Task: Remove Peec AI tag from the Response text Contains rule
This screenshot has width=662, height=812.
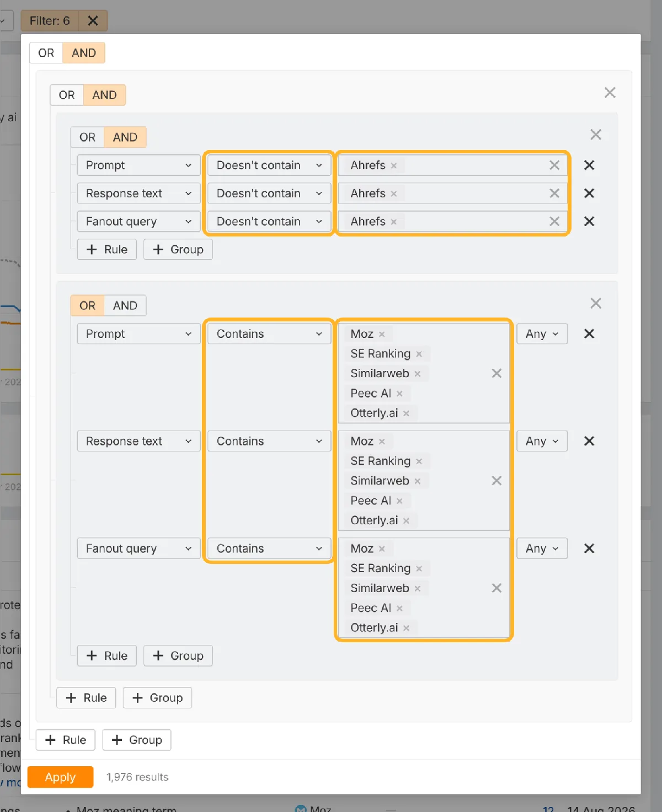Action: point(399,501)
